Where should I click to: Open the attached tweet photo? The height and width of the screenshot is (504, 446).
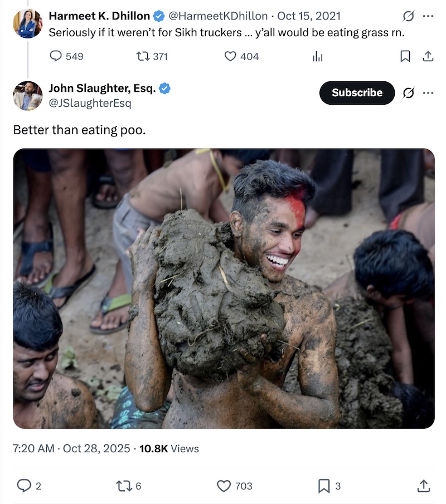click(x=224, y=288)
